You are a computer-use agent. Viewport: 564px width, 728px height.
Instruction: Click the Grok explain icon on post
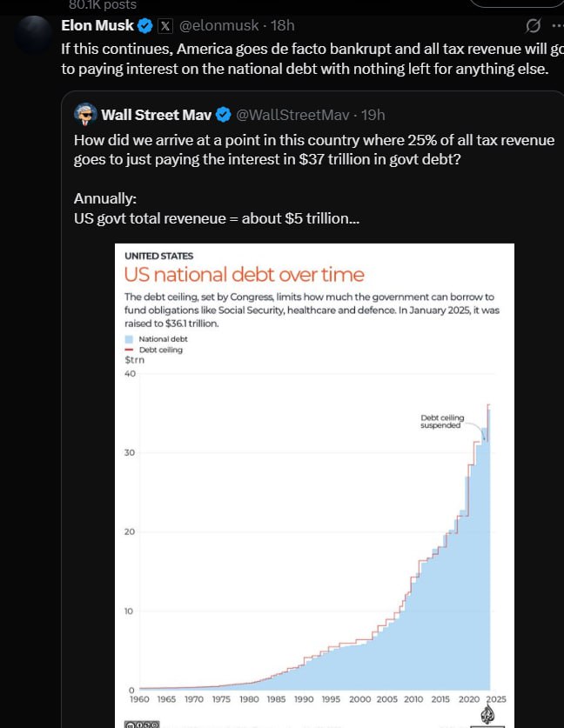(x=533, y=25)
